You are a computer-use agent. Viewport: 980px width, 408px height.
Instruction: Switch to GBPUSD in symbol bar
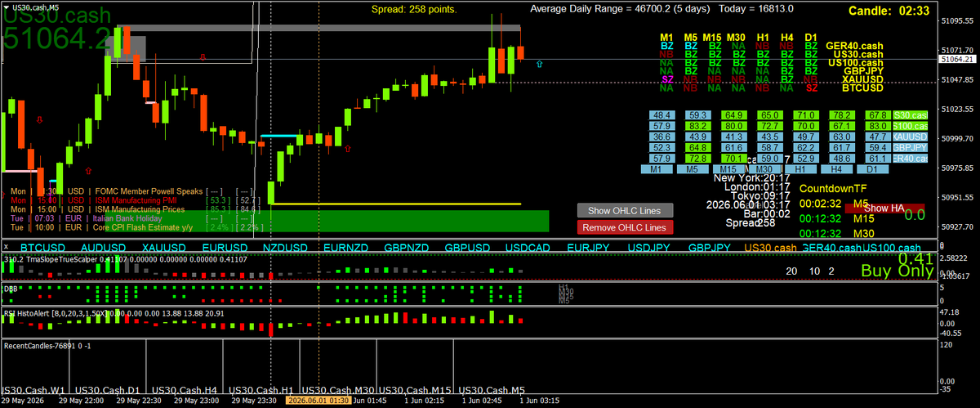(467, 247)
